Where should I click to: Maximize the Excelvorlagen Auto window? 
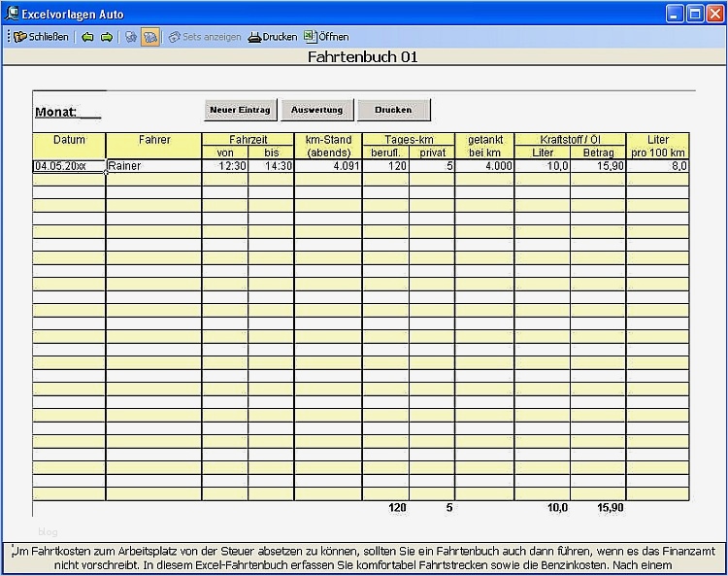pyautogui.click(x=695, y=14)
